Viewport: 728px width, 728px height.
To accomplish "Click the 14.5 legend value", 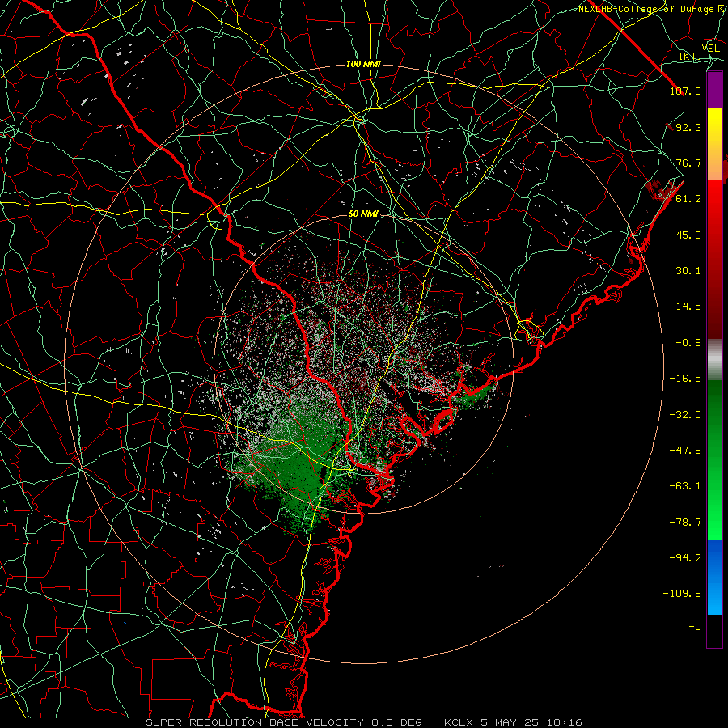I will point(688,307).
